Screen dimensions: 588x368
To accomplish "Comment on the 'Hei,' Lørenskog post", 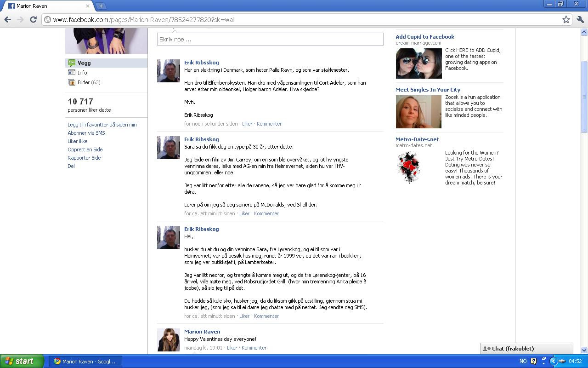I will pos(266,316).
